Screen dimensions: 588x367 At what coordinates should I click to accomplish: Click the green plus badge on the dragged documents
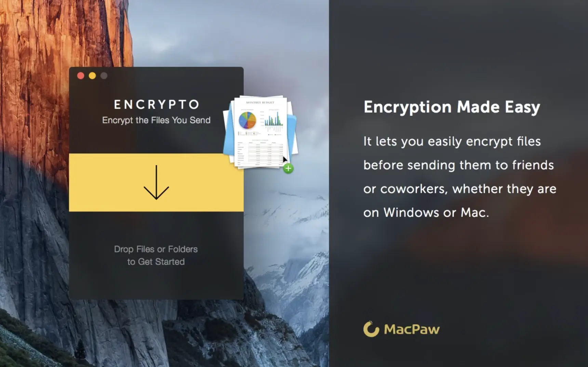288,168
